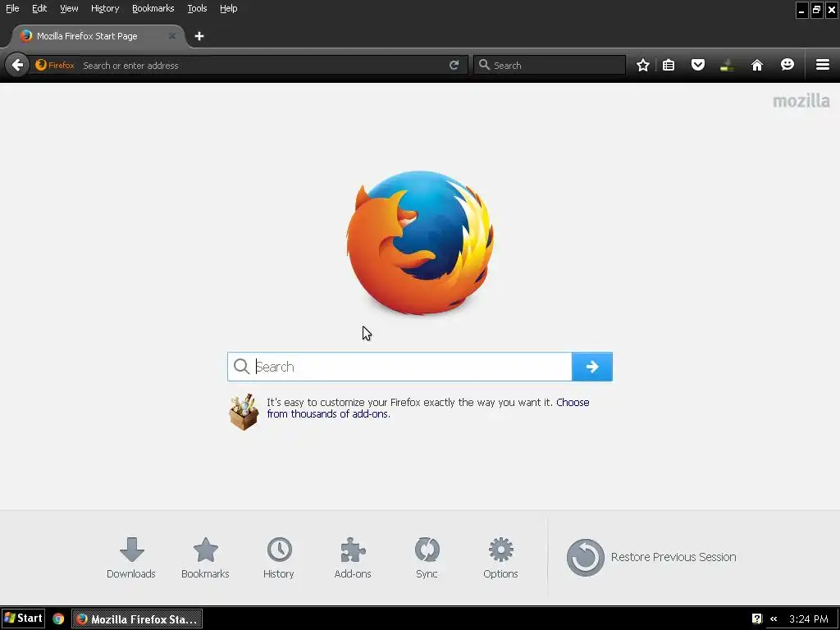
Task: Go to the home page icon
Action: [757, 66]
